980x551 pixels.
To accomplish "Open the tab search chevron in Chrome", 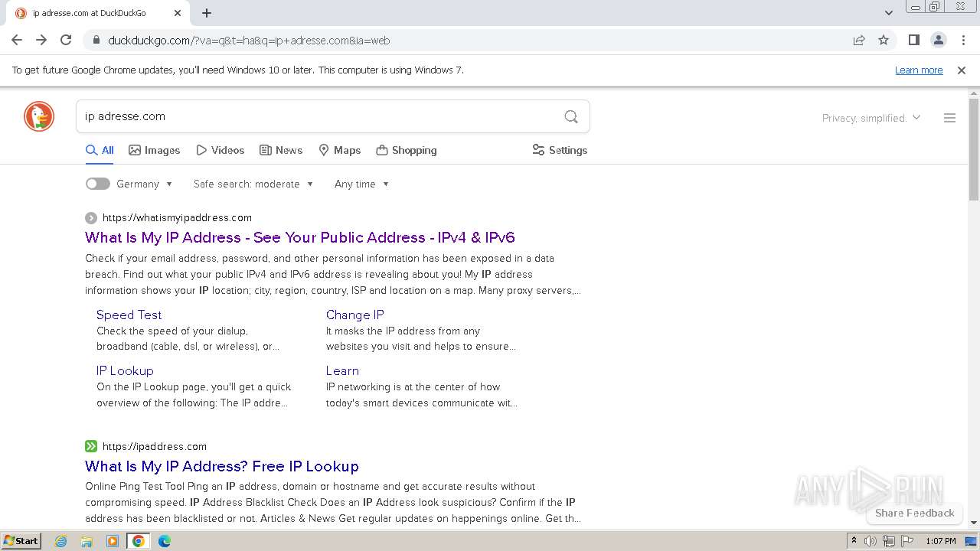I will [888, 13].
